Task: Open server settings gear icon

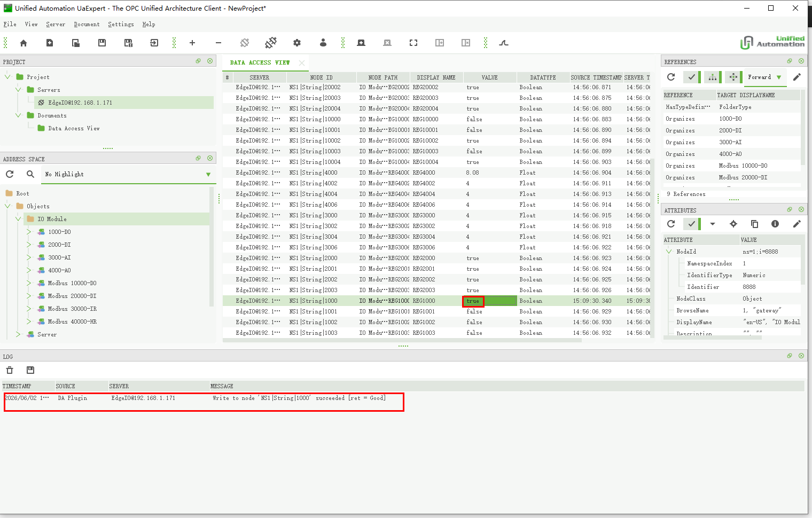Action: point(297,43)
